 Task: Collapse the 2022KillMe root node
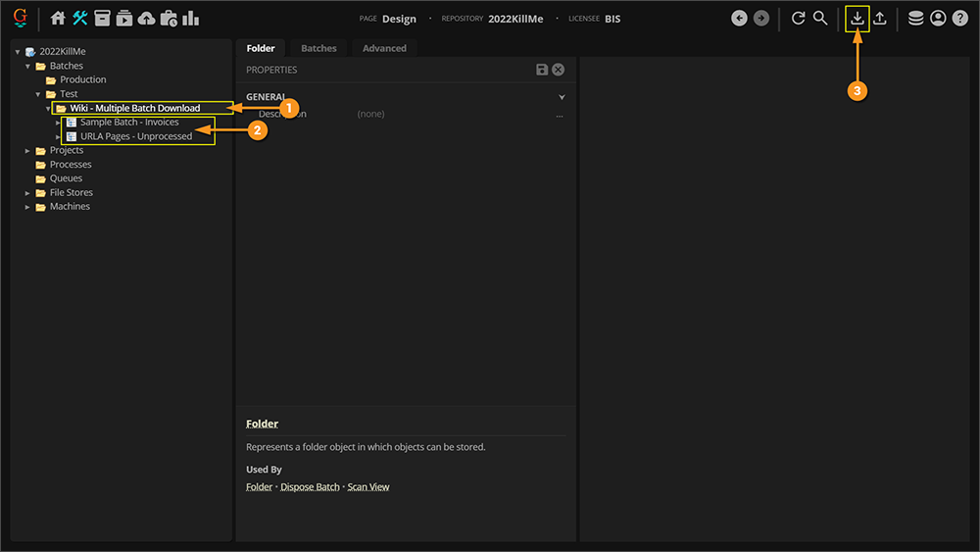(18, 52)
